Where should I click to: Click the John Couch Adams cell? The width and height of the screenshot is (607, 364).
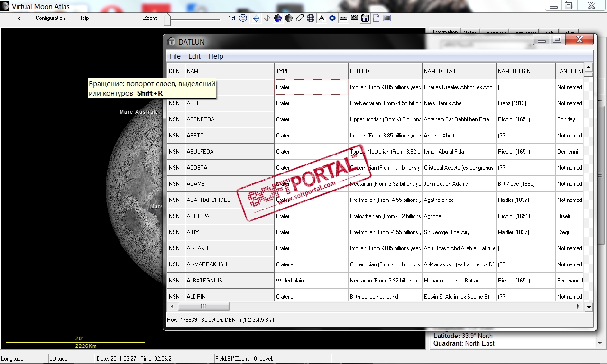tap(459, 184)
